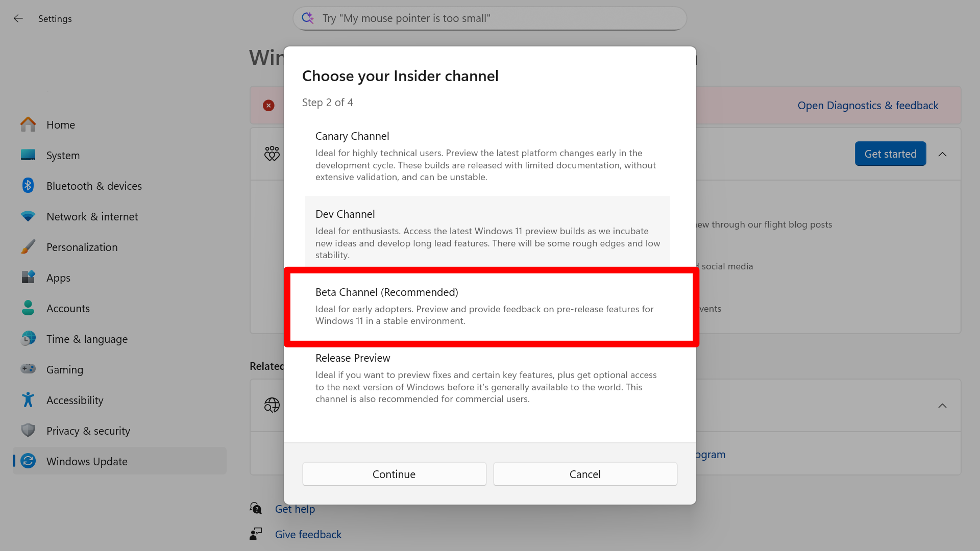Open Personalization using the brush icon
Screen dimensions: 980x551
[x=28, y=247]
